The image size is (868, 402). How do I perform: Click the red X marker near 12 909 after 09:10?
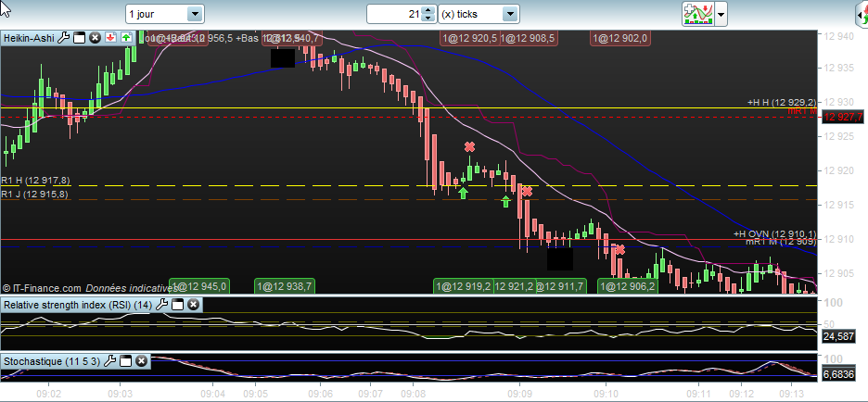coord(619,250)
